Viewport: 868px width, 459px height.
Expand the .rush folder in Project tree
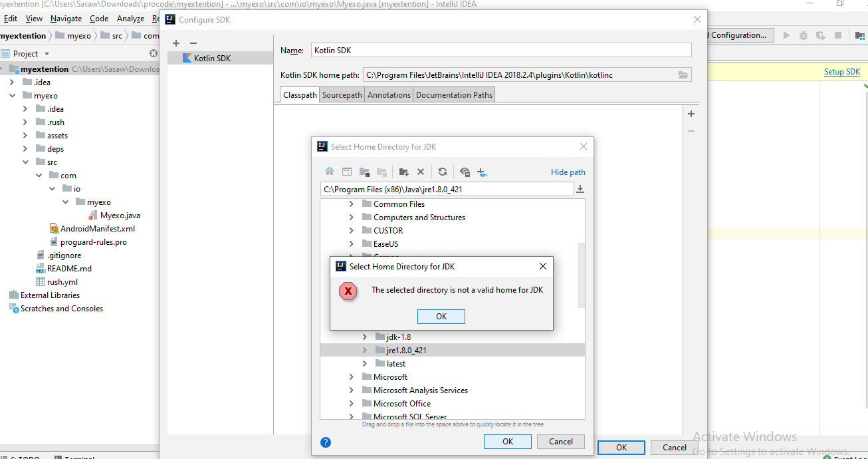25,122
